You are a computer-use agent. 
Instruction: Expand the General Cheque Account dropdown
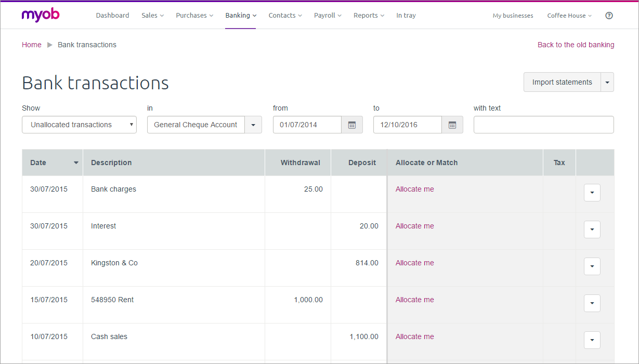tap(253, 125)
